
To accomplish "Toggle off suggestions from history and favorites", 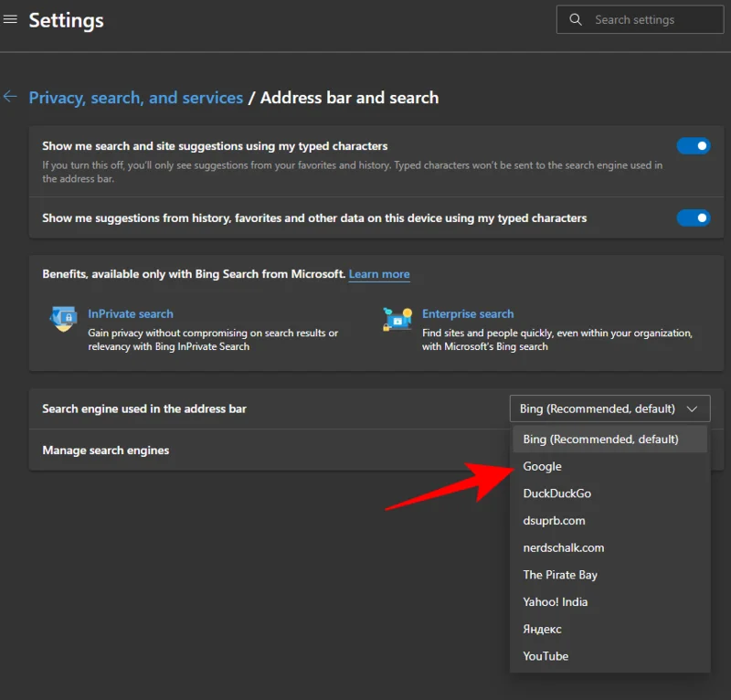I will [x=694, y=217].
